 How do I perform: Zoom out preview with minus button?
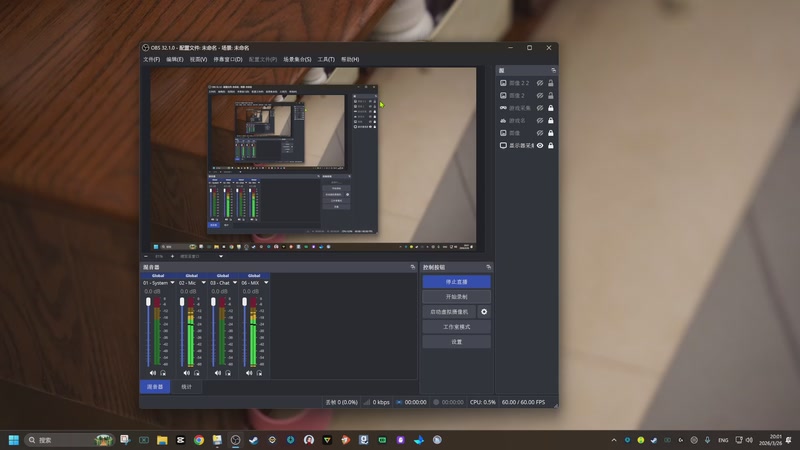(x=146, y=256)
